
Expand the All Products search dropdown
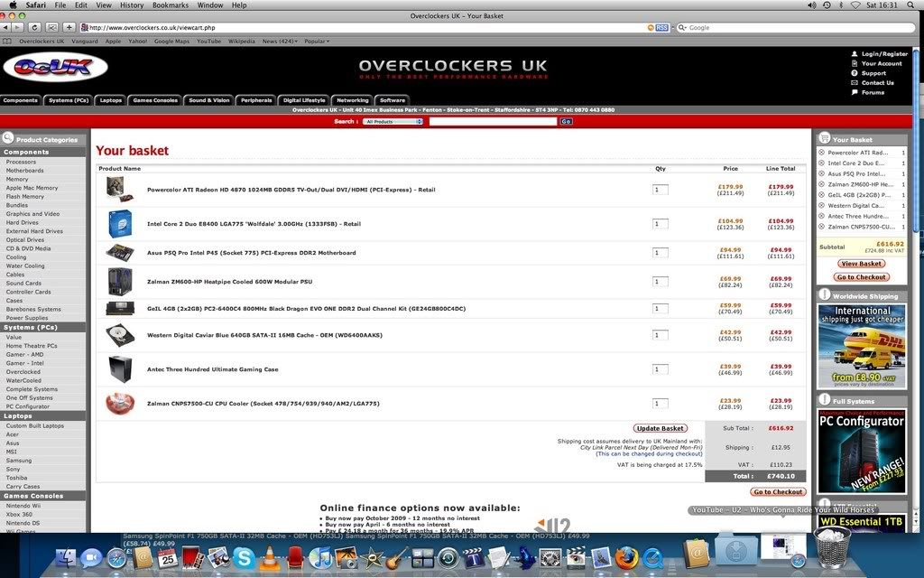(393, 121)
